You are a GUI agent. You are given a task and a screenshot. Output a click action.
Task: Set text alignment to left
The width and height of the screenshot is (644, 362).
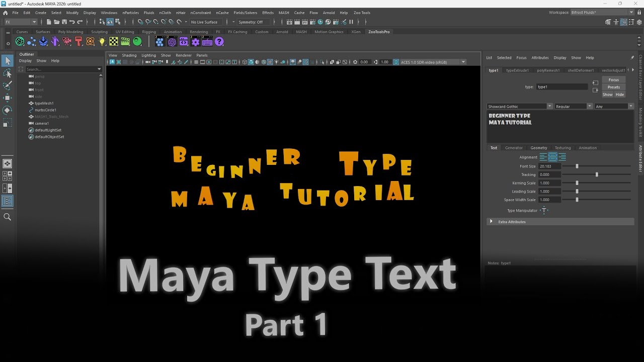[x=543, y=157]
